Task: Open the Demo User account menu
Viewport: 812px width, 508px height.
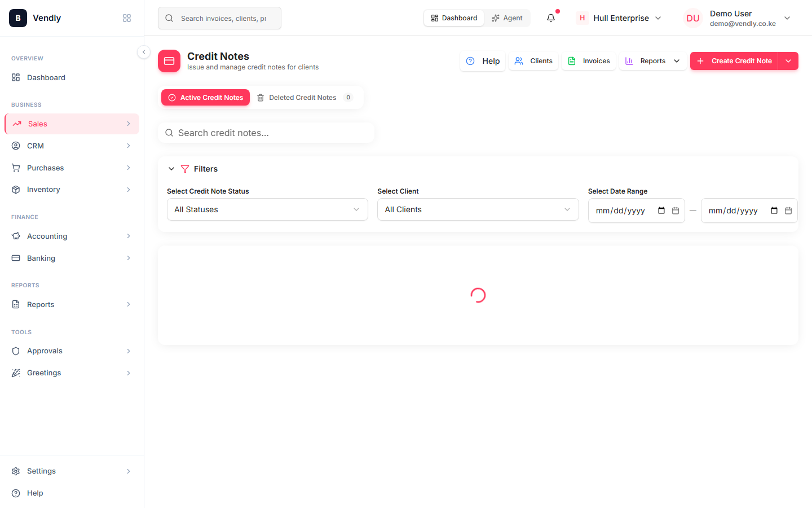Action: click(738, 18)
